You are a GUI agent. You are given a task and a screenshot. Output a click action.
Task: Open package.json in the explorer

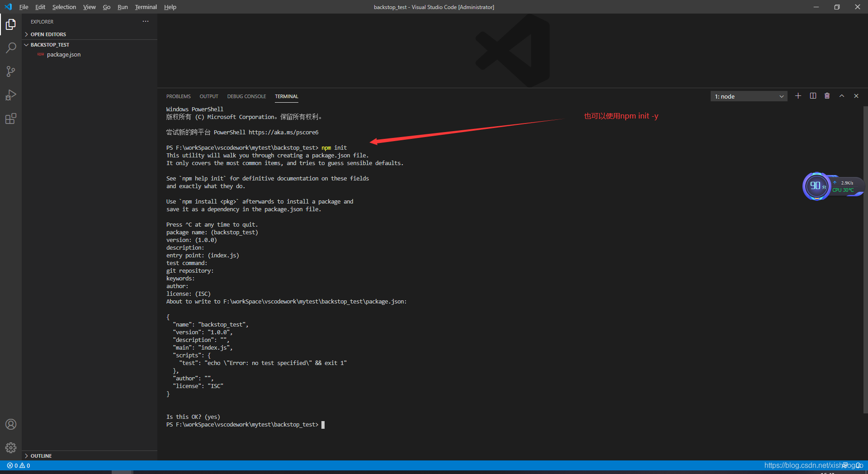pyautogui.click(x=64, y=55)
